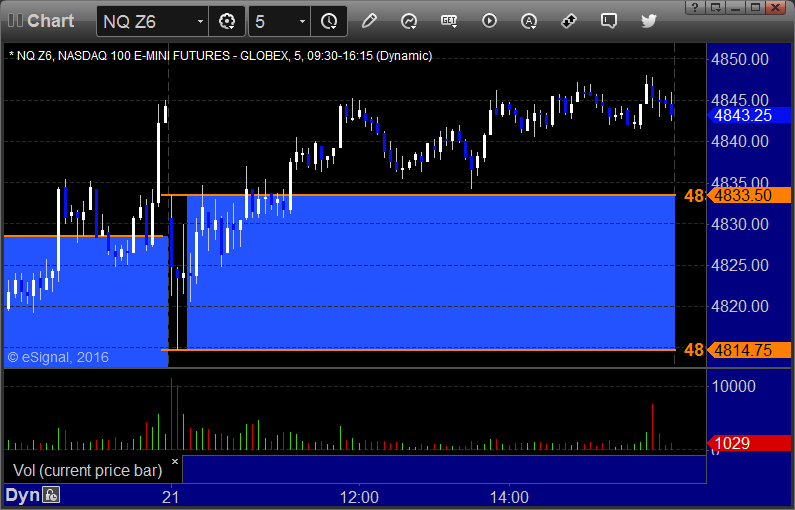795x510 pixels.
Task: Click the lower orange line at 4814.75
Action: click(x=418, y=349)
